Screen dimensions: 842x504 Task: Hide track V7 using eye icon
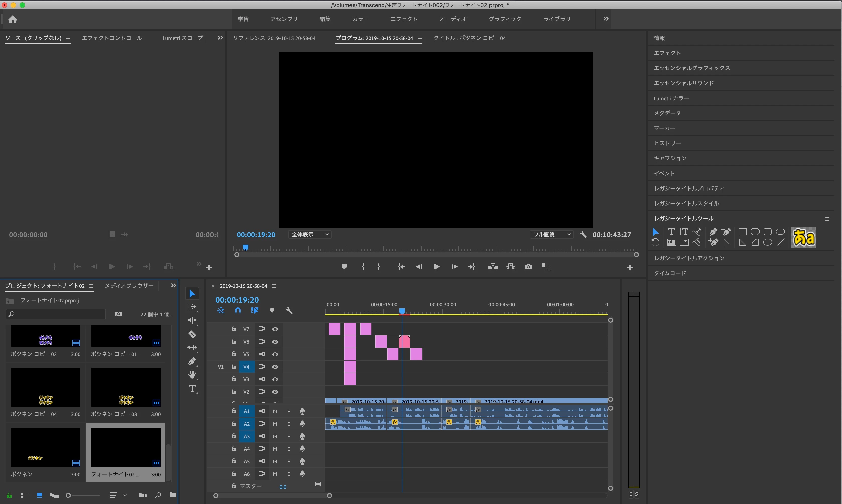pyautogui.click(x=275, y=329)
